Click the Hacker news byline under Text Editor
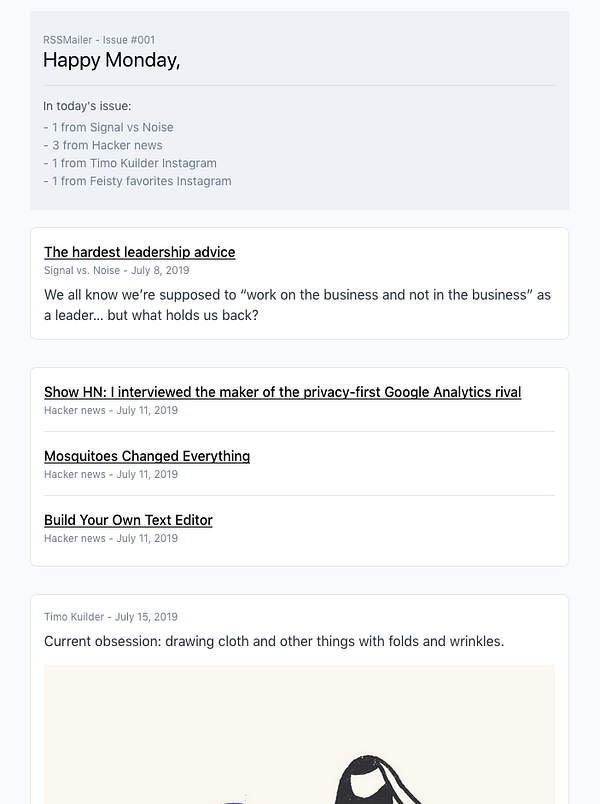 coord(110,538)
